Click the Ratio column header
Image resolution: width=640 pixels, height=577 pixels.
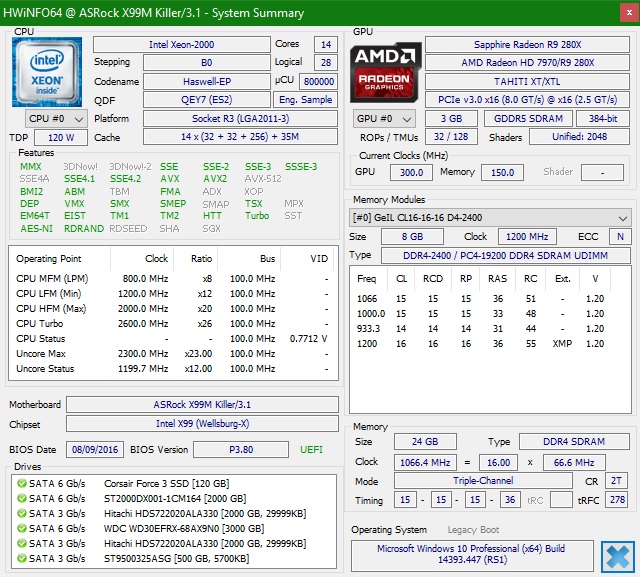(x=196, y=259)
